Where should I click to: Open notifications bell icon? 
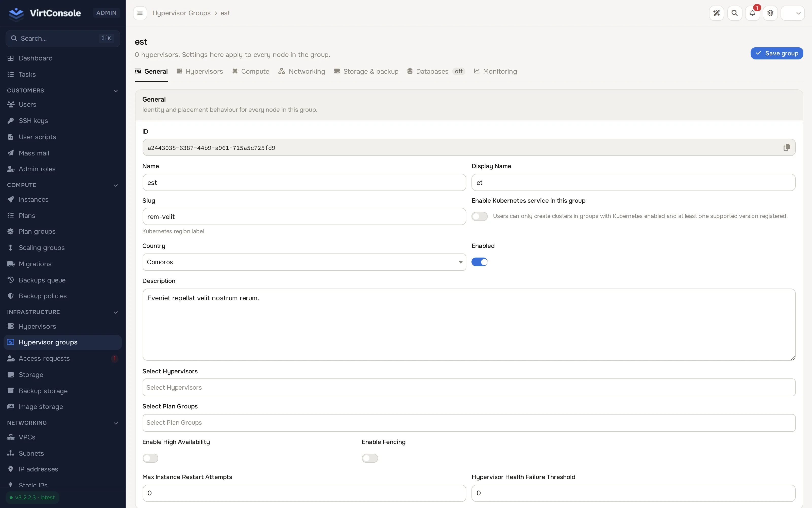(752, 13)
